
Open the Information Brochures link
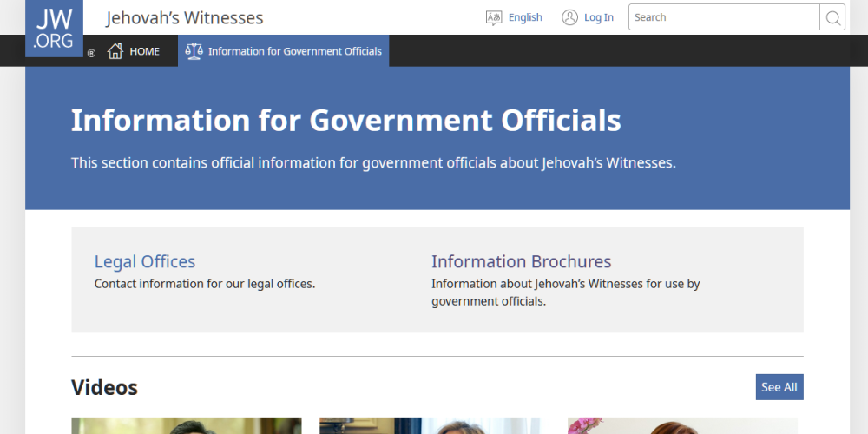521,261
